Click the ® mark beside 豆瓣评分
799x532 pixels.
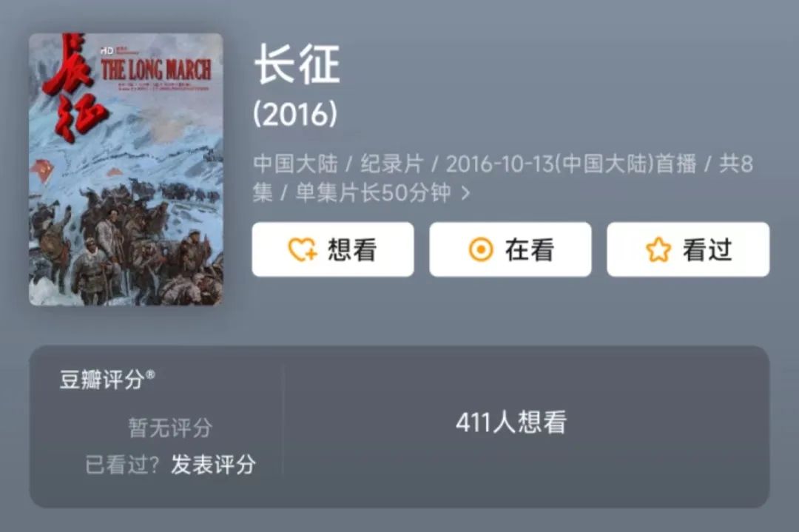(149, 374)
